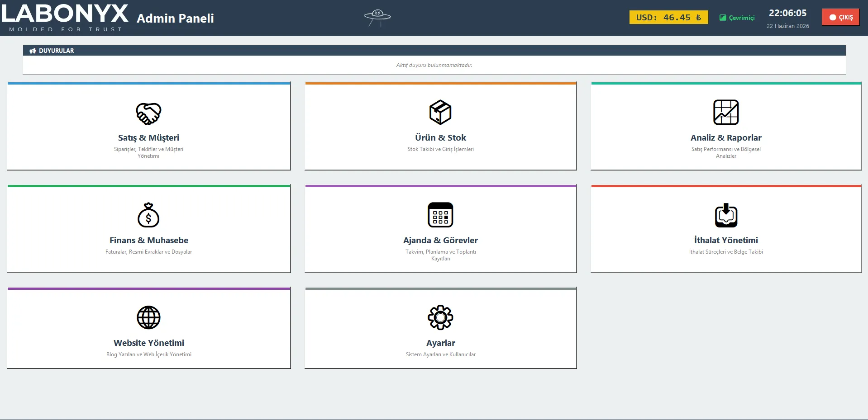The width and height of the screenshot is (868, 420).
Task: Open the Website Yönetimi title link
Action: 148,343
